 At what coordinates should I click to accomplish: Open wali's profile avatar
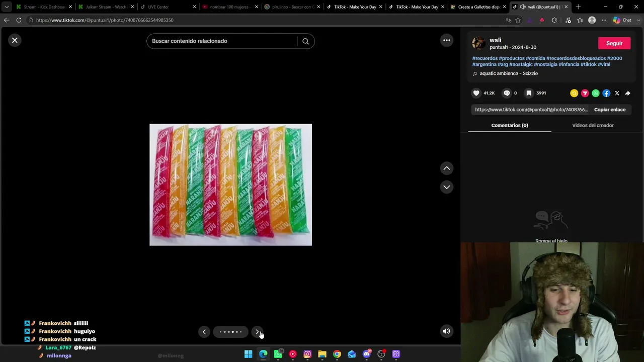point(479,43)
